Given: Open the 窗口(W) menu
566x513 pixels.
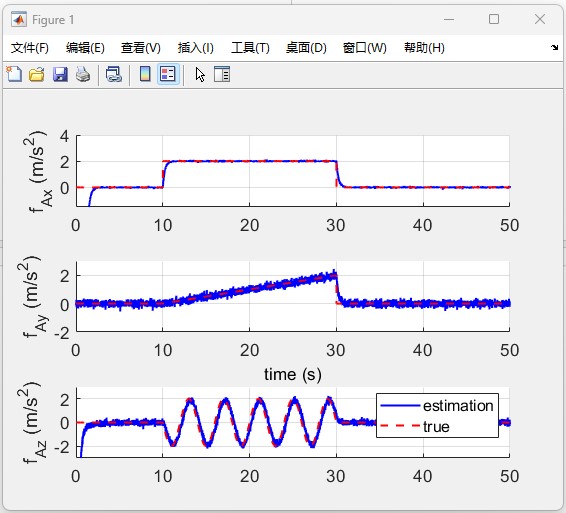Looking at the screenshot, I should point(365,48).
